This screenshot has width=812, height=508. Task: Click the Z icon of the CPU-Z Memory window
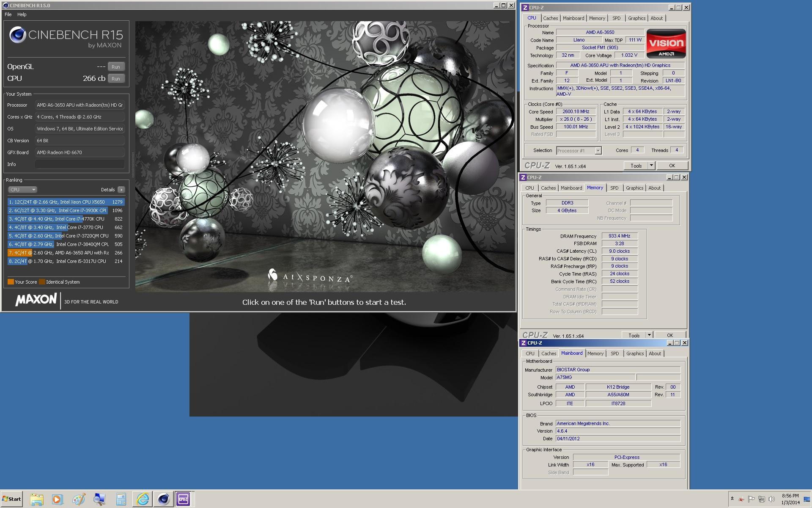(523, 177)
